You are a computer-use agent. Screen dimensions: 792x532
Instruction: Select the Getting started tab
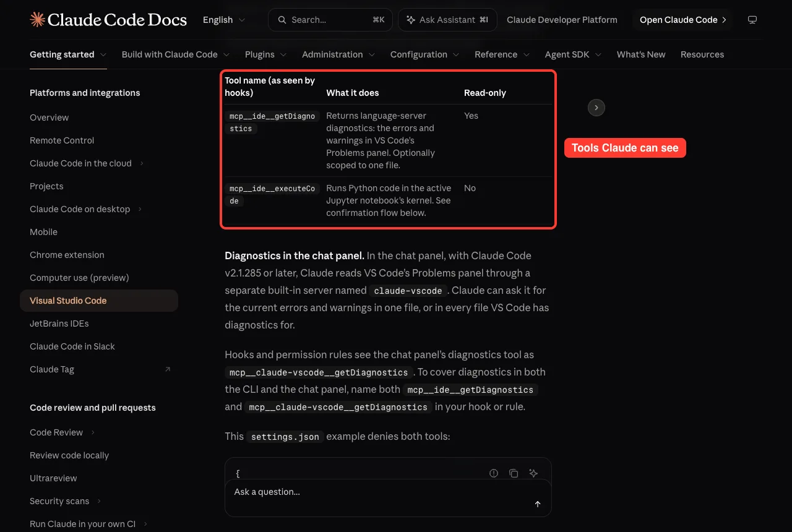(x=68, y=54)
